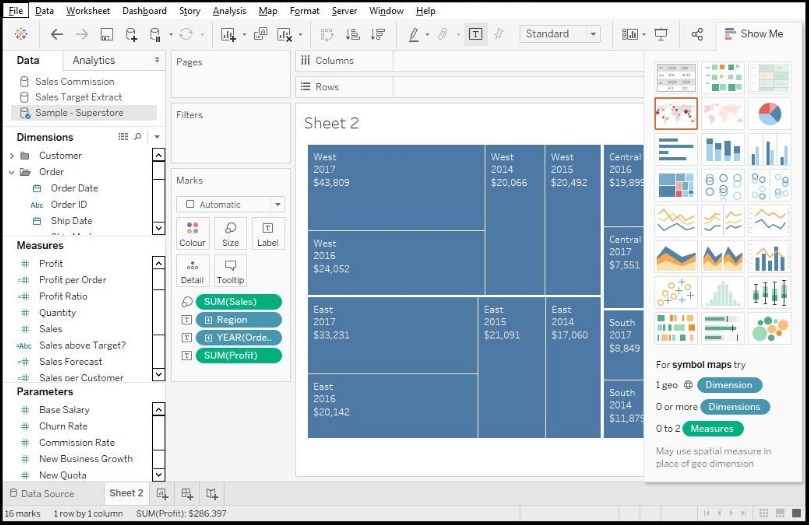Click the show/hide cards icon
This screenshot has width=809, height=525.
coord(629,35)
